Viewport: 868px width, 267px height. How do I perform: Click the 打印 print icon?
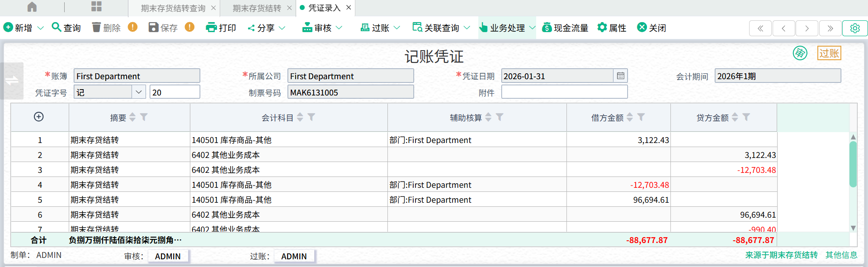[211, 28]
